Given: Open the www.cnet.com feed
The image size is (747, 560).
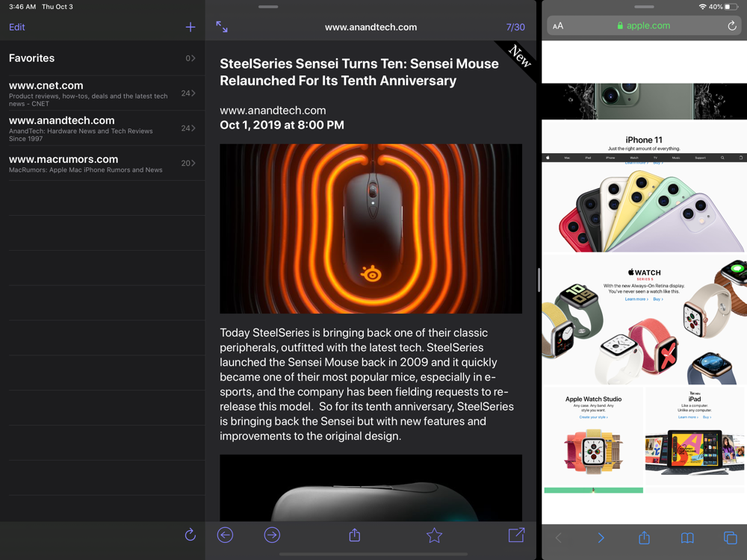Looking at the screenshot, I should 102,93.
